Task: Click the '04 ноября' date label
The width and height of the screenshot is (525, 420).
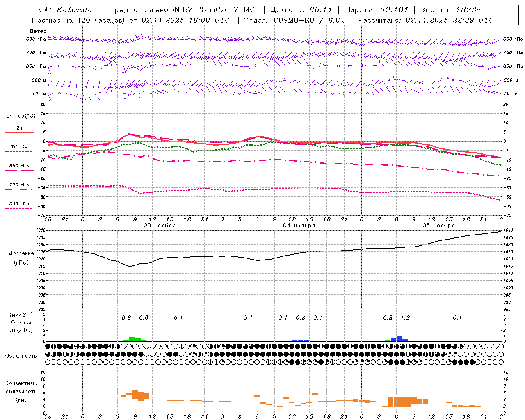Action: point(299,226)
